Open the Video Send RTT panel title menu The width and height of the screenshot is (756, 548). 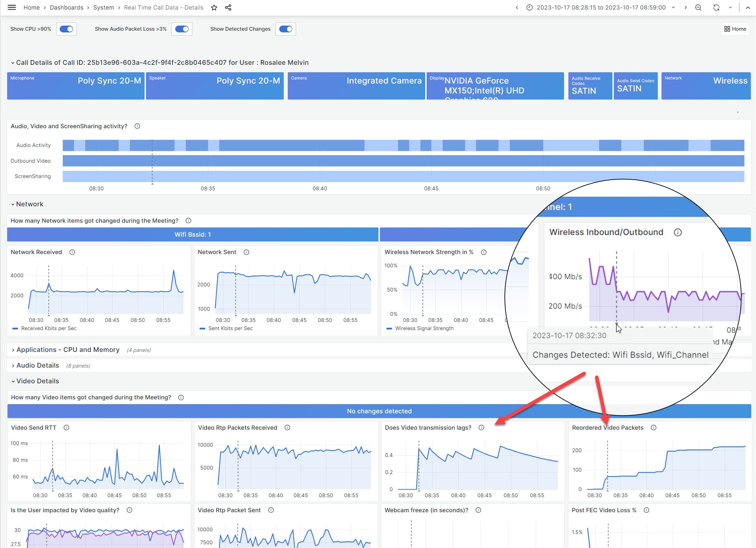[x=33, y=428]
